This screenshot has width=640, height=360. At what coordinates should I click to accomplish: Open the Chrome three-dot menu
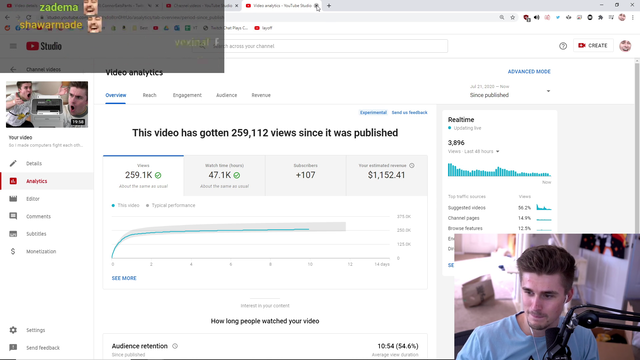[x=633, y=18]
